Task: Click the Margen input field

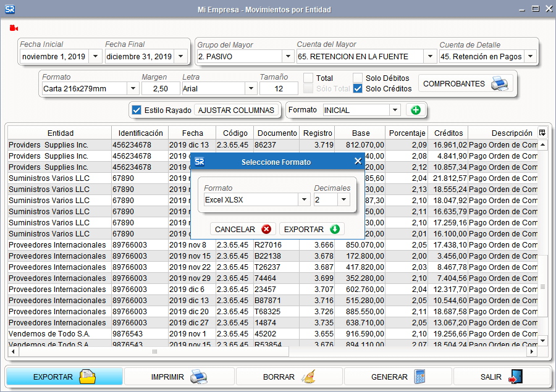Action: (160, 88)
